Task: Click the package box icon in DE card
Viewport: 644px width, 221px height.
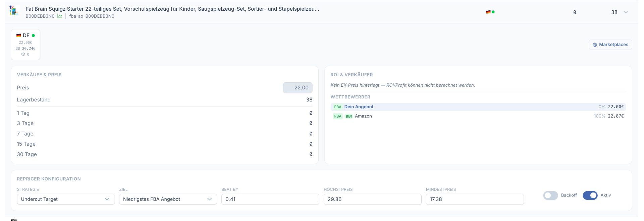Action: click(x=23, y=54)
